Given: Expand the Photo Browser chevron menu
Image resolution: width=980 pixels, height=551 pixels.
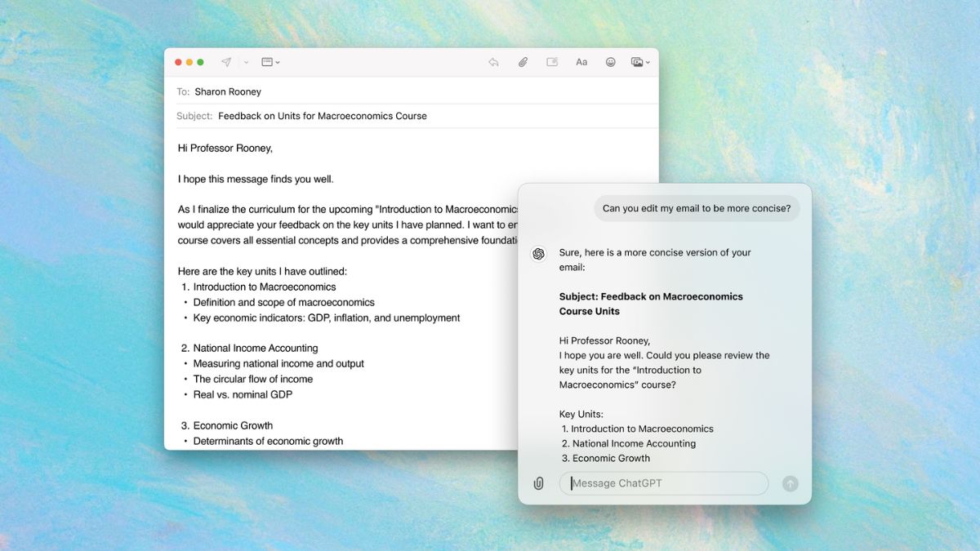Looking at the screenshot, I should [x=648, y=62].
